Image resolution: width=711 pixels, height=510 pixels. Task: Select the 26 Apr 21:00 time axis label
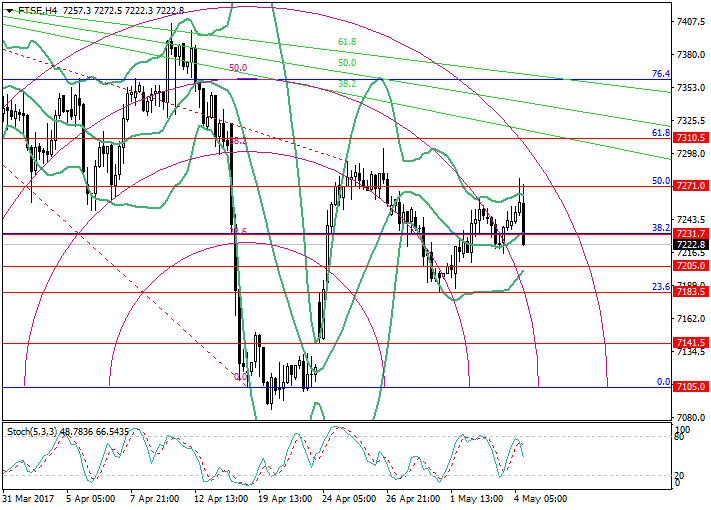click(413, 499)
